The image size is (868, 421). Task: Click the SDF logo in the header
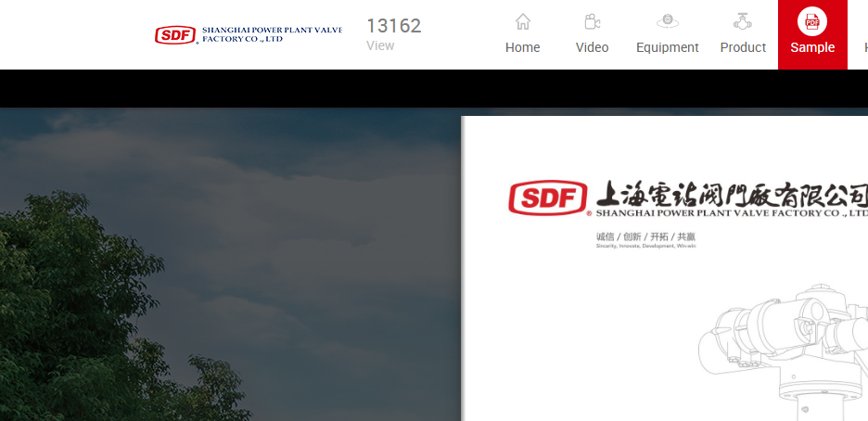click(x=176, y=35)
